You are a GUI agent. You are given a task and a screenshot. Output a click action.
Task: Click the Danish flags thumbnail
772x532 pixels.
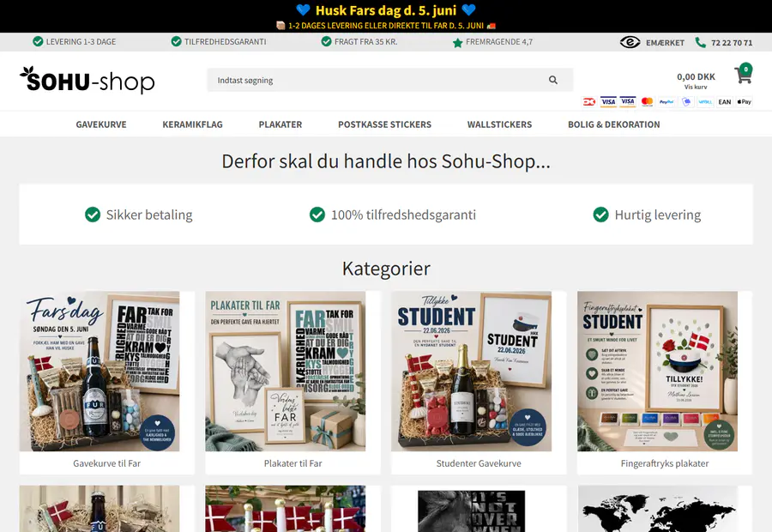point(286,509)
